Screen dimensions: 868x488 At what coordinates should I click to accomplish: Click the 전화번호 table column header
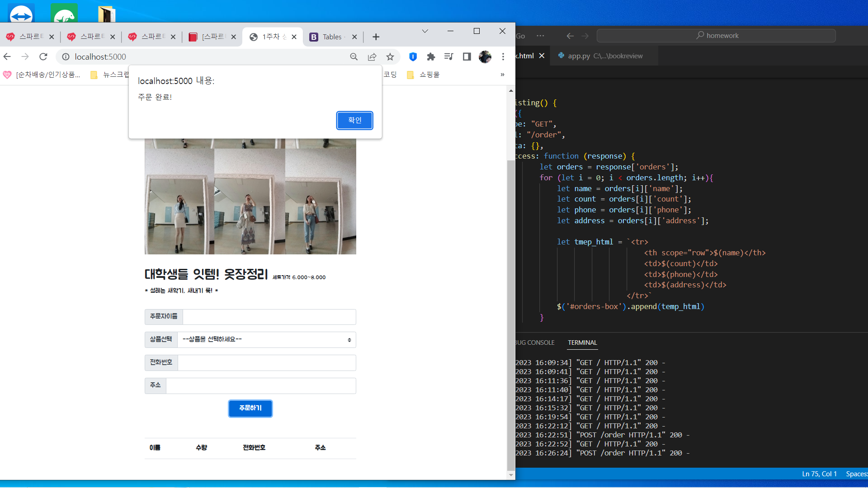point(254,447)
